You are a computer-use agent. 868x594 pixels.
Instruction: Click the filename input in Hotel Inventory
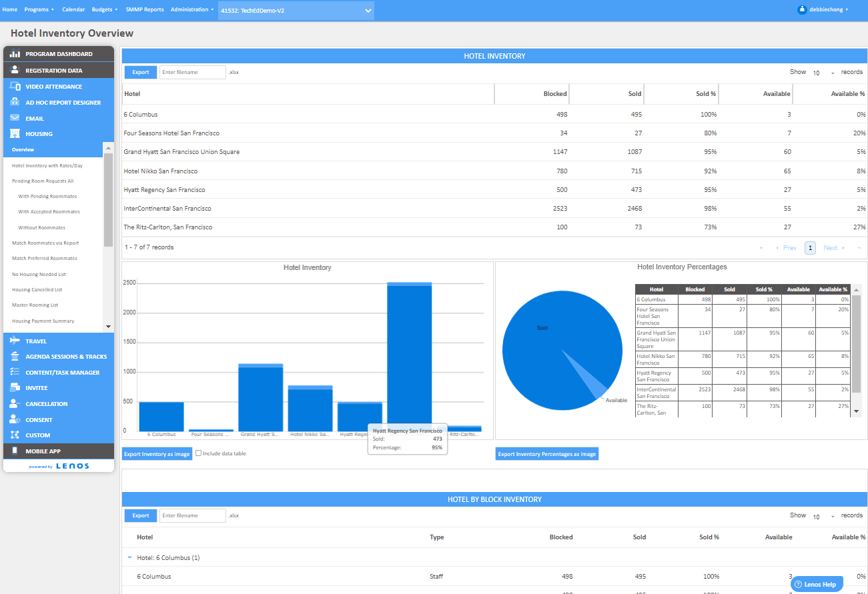pyautogui.click(x=192, y=72)
